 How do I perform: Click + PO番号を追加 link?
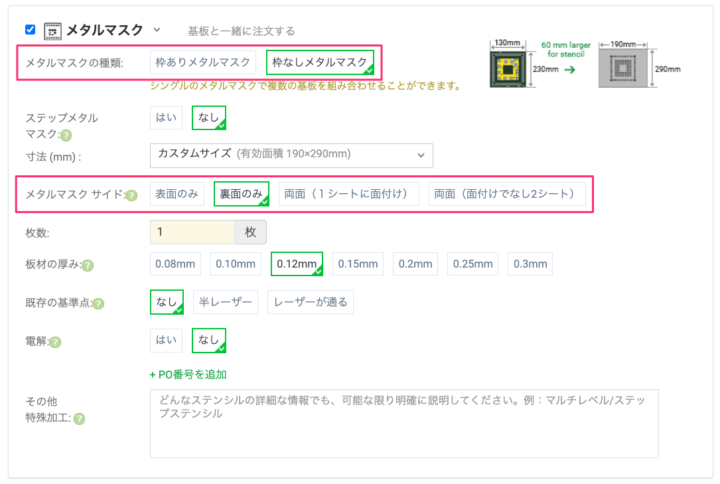[x=188, y=375]
